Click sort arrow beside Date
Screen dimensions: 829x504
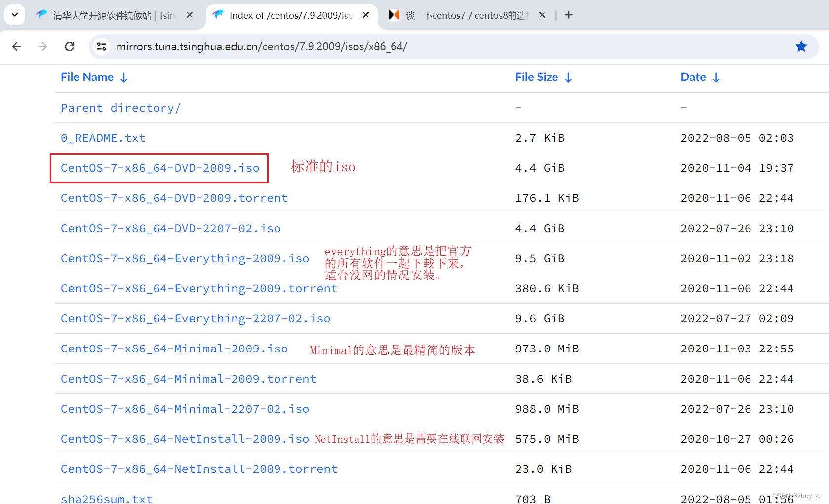[x=716, y=78]
